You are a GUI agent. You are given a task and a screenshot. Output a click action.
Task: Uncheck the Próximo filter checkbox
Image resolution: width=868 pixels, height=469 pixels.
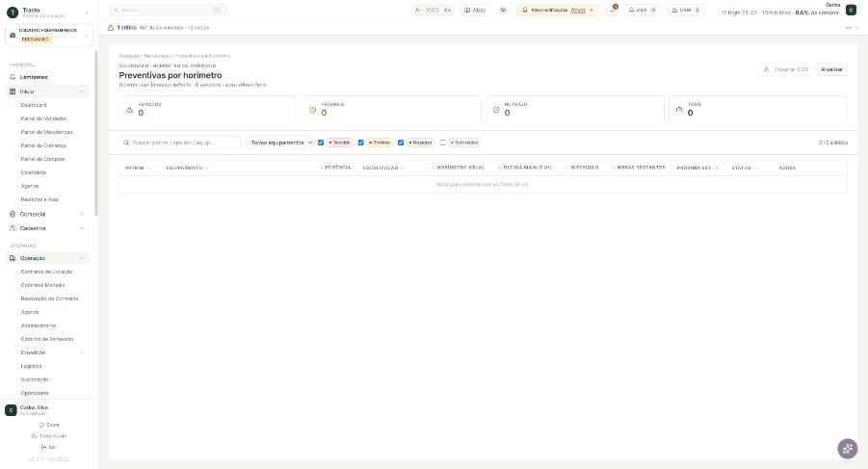tap(361, 143)
